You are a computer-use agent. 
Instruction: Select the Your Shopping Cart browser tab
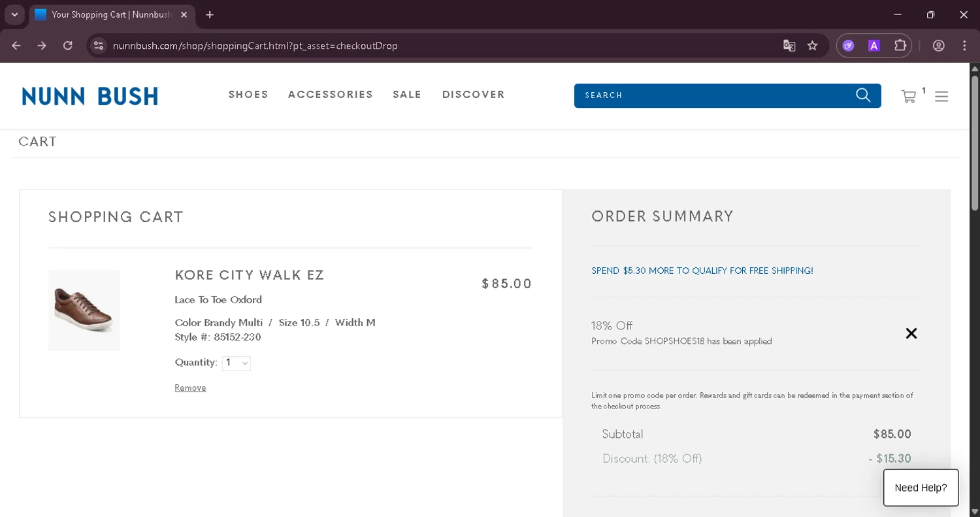pos(111,14)
